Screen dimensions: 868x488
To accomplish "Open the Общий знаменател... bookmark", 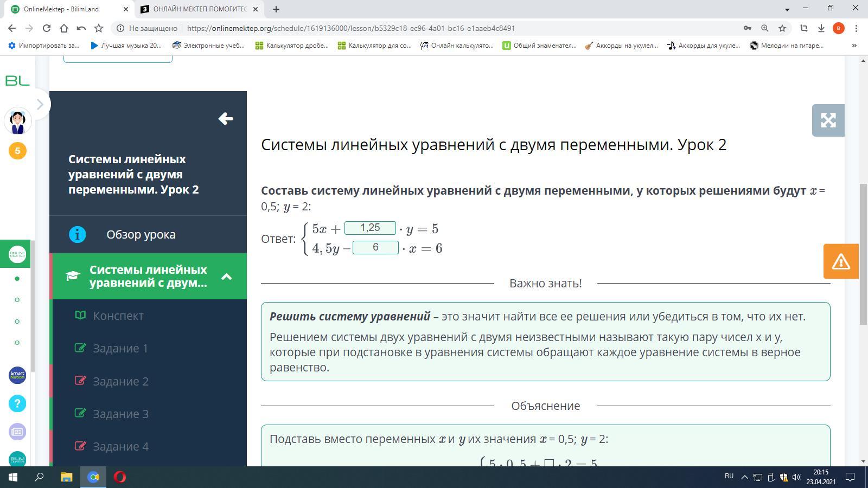I will tap(539, 46).
